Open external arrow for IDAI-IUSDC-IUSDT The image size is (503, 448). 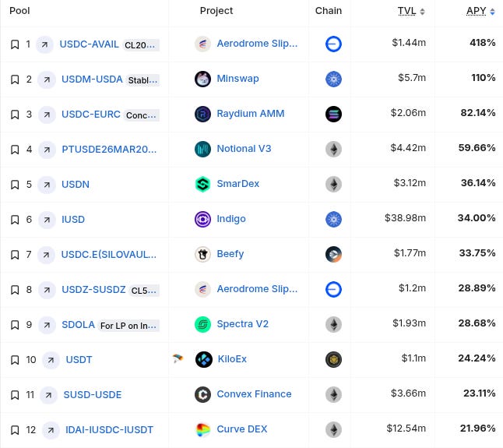[x=51, y=430]
